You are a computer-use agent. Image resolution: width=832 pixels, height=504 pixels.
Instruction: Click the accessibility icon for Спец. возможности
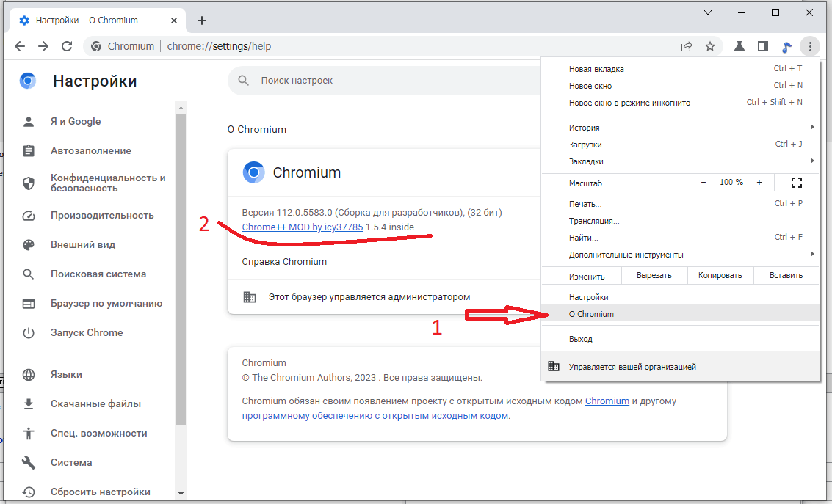pos(29,434)
